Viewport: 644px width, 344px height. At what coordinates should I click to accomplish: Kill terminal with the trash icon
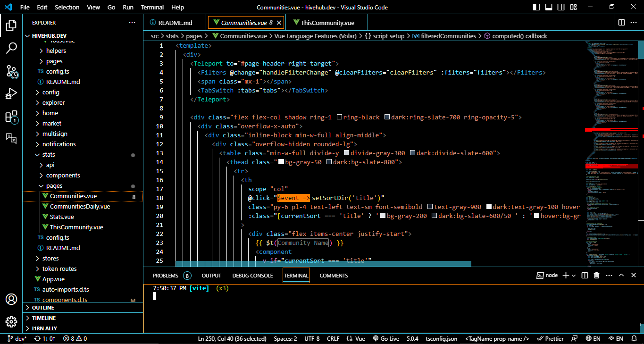[596, 276]
